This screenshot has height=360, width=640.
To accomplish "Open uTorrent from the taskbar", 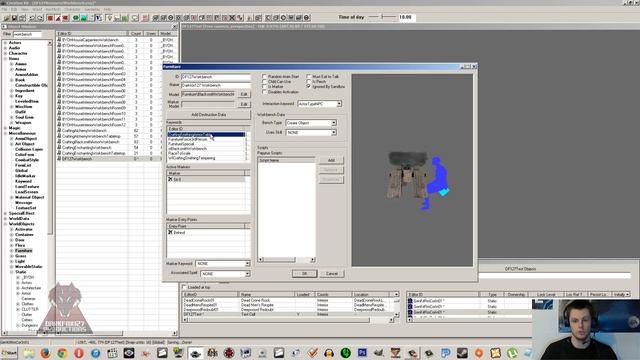I will pyautogui.click(x=512, y=353).
